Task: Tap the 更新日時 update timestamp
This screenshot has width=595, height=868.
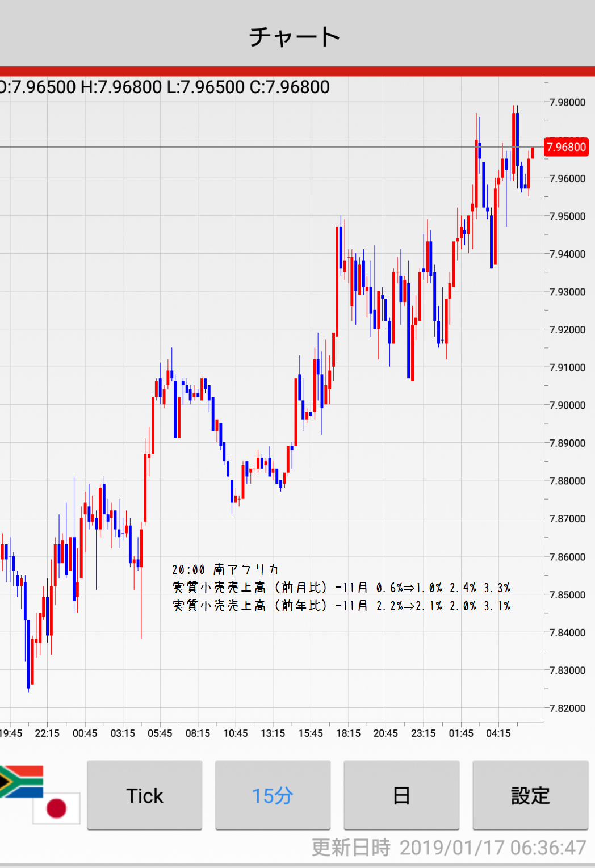Action: [x=449, y=848]
